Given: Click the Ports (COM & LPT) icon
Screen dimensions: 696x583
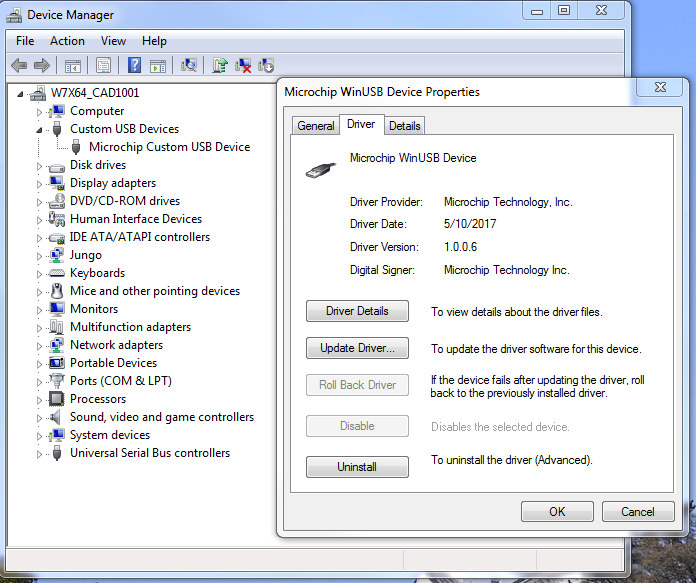Looking at the screenshot, I should tap(57, 381).
